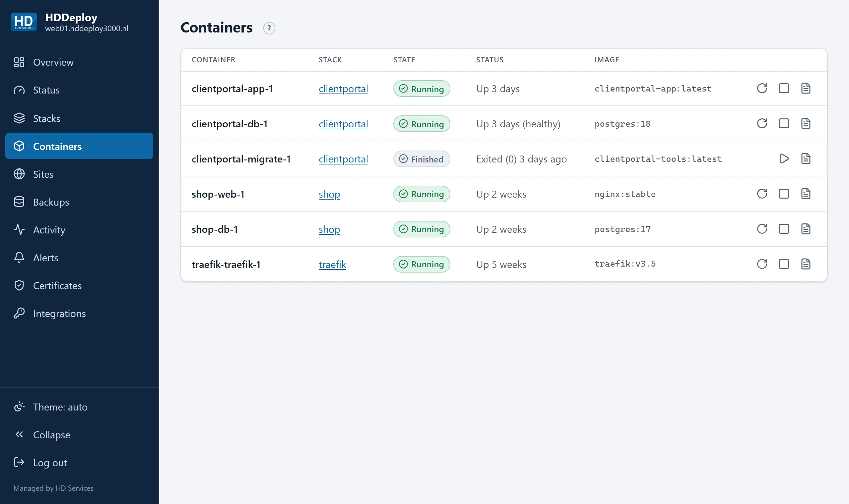
Task: View logs for clientportal-app-1
Action: (806, 88)
